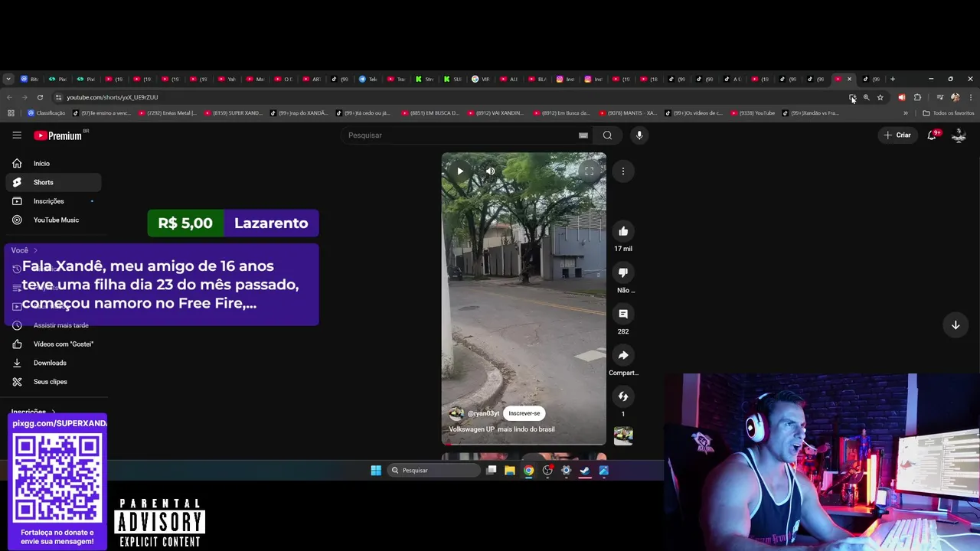Go to Início in the sidebar
Viewport: 980px width, 551px height.
point(53,163)
